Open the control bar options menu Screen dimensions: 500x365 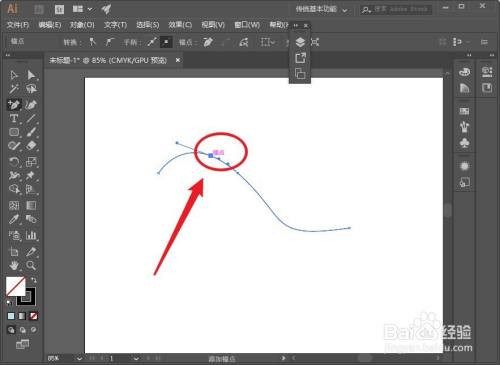click(x=484, y=42)
